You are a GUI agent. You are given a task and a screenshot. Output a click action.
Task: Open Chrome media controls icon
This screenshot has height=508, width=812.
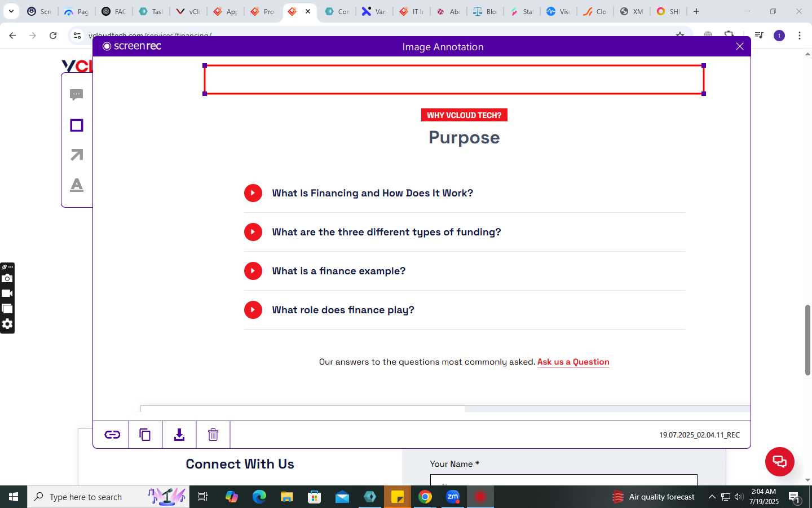point(759,36)
